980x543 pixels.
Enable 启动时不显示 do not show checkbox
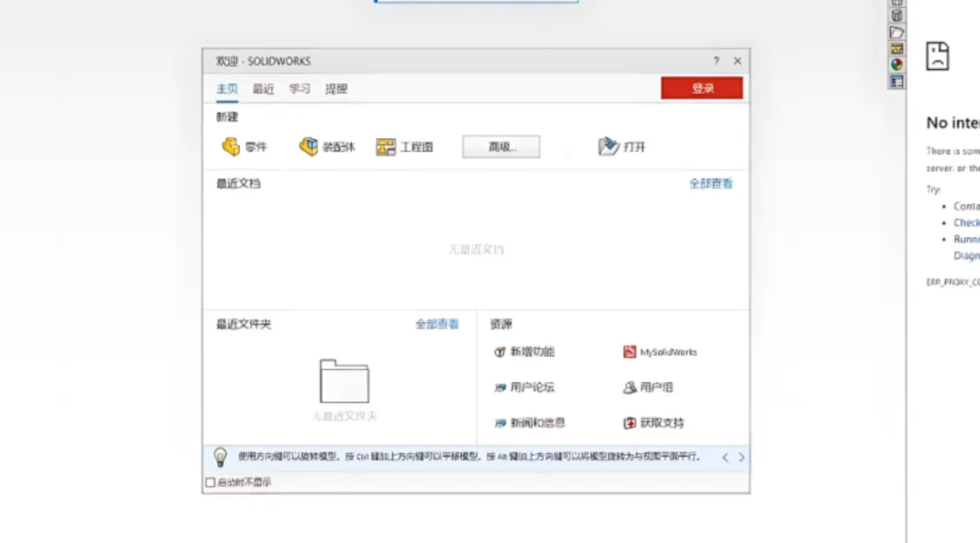[211, 482]
